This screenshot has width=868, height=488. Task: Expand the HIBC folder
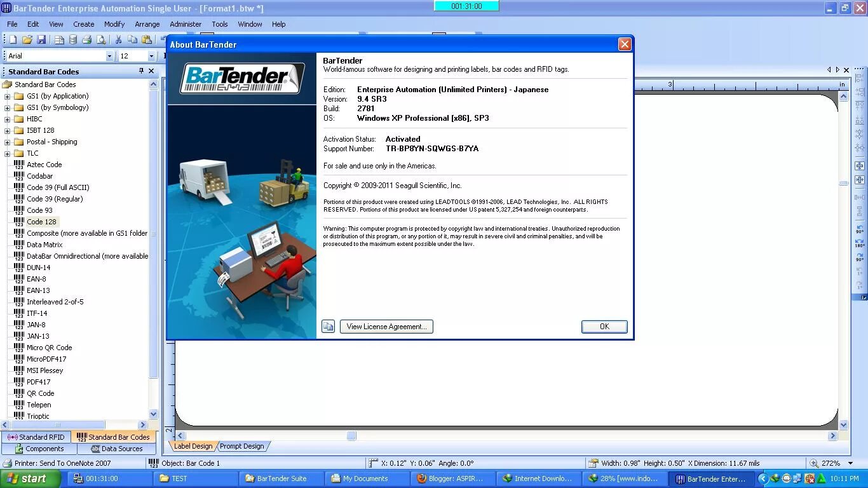click(x=8, y=119)
